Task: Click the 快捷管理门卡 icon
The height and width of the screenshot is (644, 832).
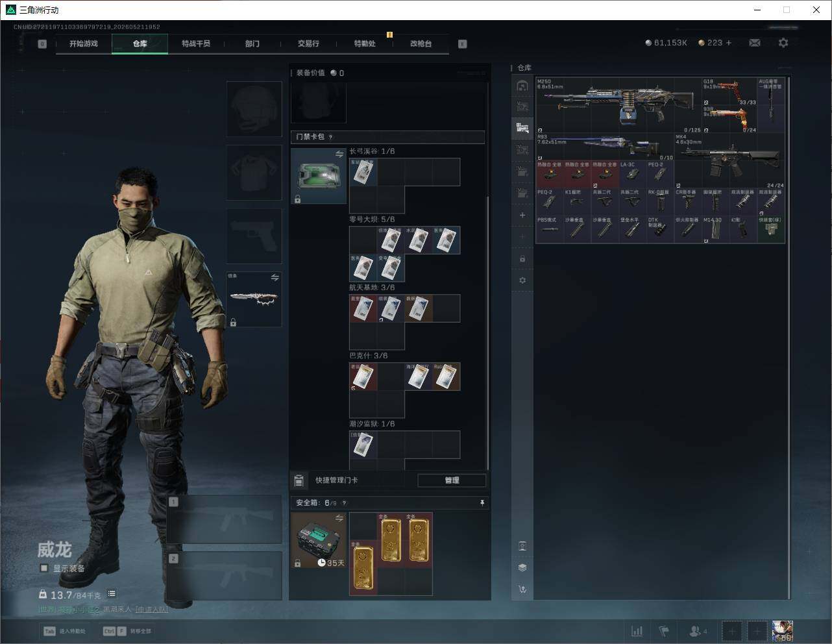Action: click(299, 480)
